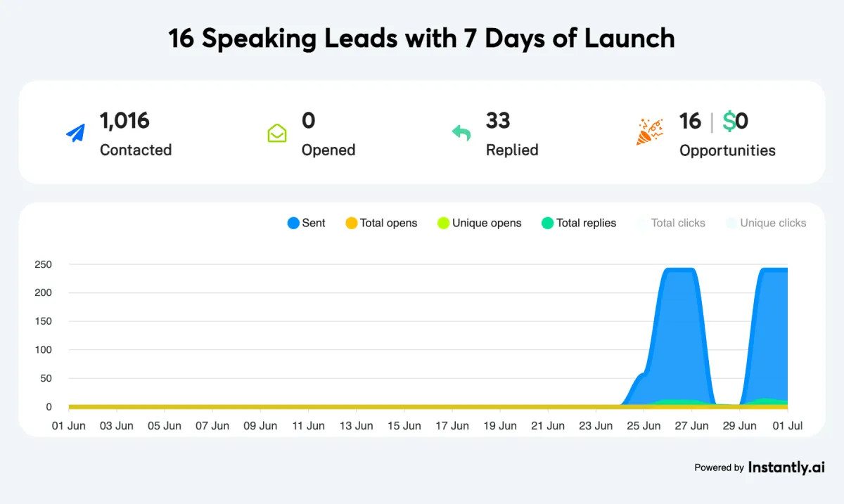Click the 16 Opportunities number

tap(690, 122)
